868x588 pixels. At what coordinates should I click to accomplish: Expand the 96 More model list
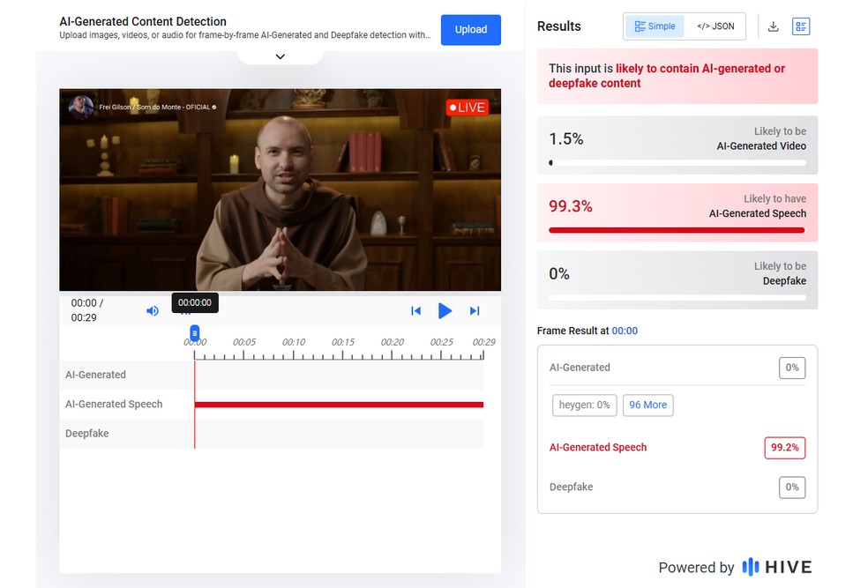(x=647, y=406)
